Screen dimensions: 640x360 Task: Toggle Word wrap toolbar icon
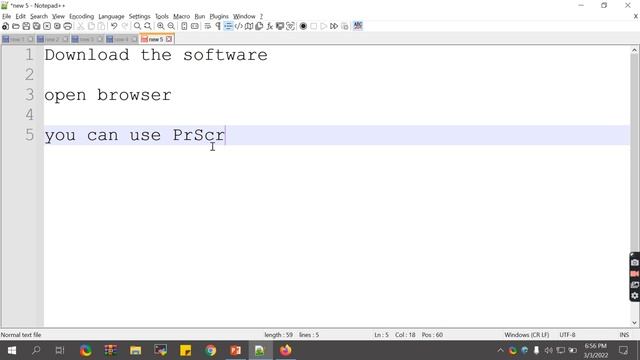pos(208,26)
